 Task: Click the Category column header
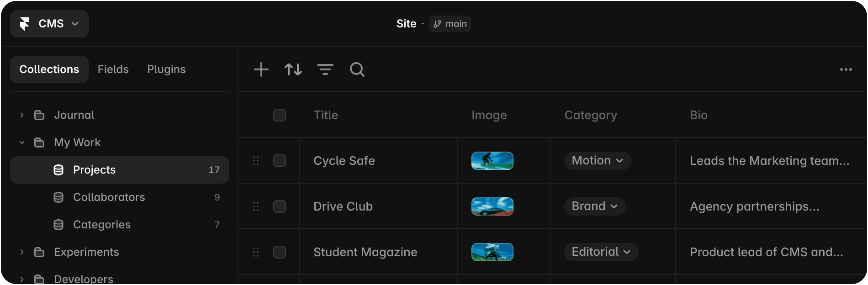coord(591,115)
